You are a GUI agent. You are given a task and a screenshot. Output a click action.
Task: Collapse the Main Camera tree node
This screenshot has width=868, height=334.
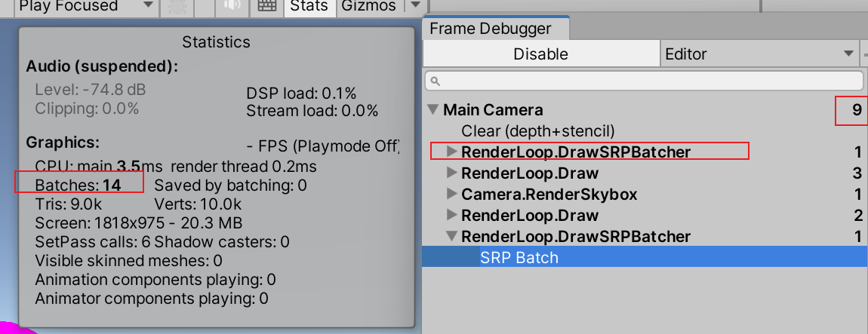click(x=433, y=110)
